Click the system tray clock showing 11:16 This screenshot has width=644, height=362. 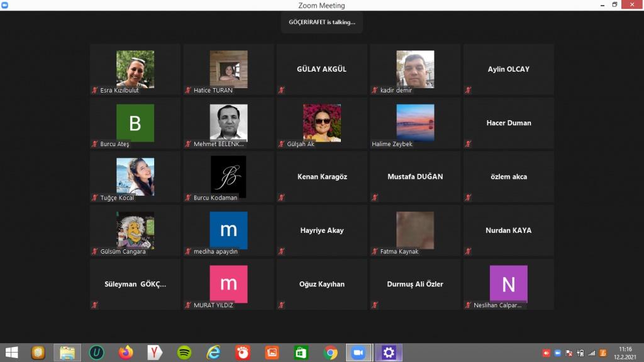(625, 353)
